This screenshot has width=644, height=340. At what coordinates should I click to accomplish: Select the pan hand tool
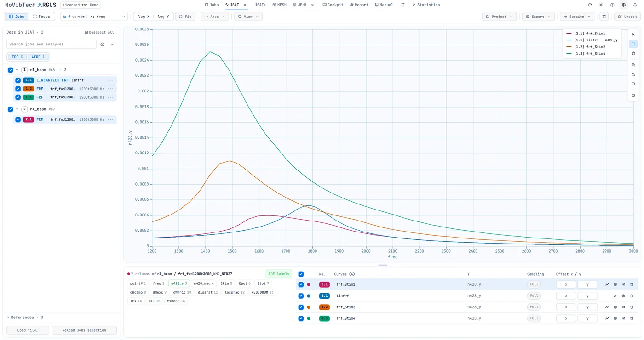click(x=633, y=54)
